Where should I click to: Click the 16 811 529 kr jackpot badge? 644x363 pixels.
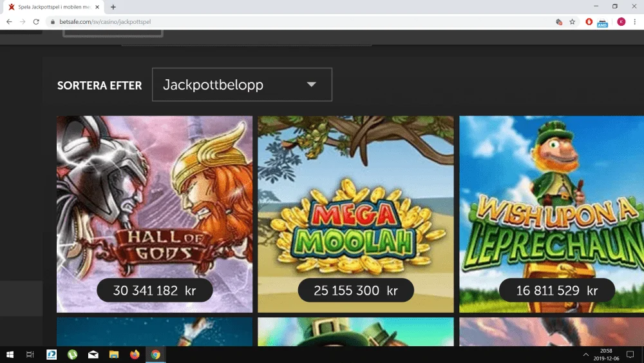(x=557, y=290)
